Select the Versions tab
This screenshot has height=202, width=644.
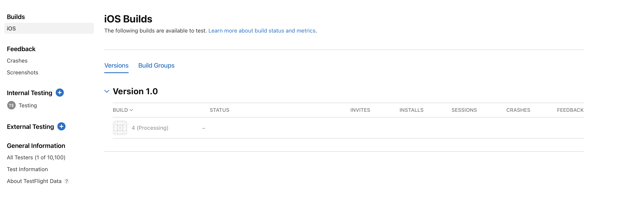tap(116, 65)
